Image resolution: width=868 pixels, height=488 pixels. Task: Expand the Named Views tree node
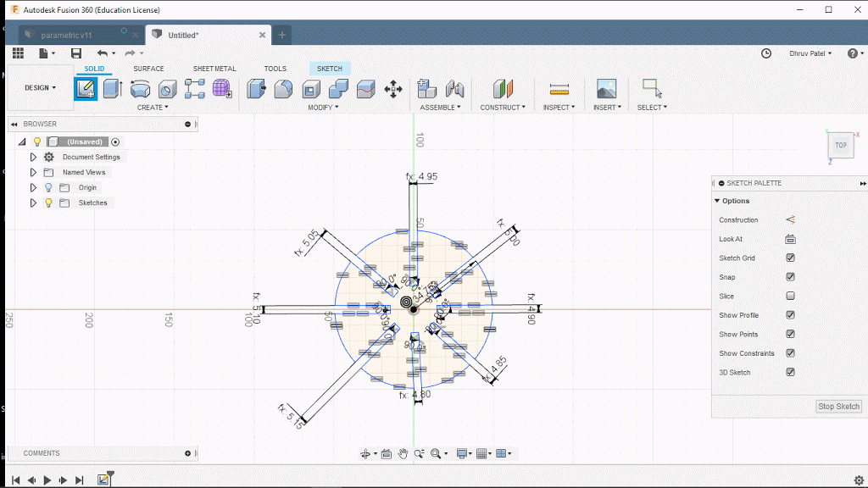tap(33, 172)
